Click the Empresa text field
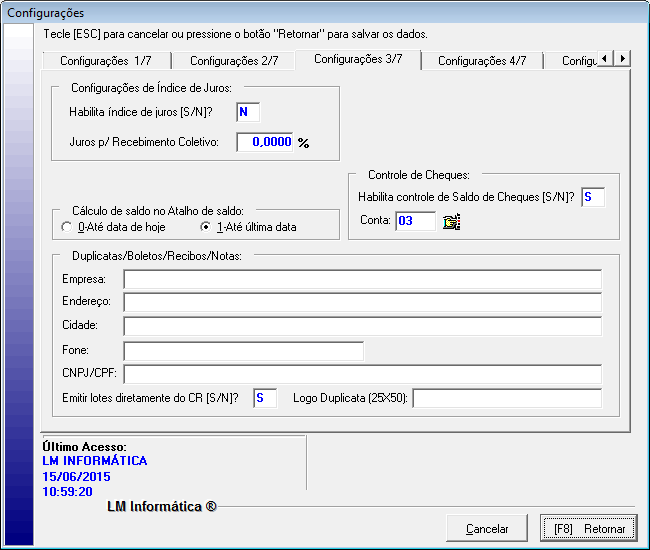 point(362,279)
